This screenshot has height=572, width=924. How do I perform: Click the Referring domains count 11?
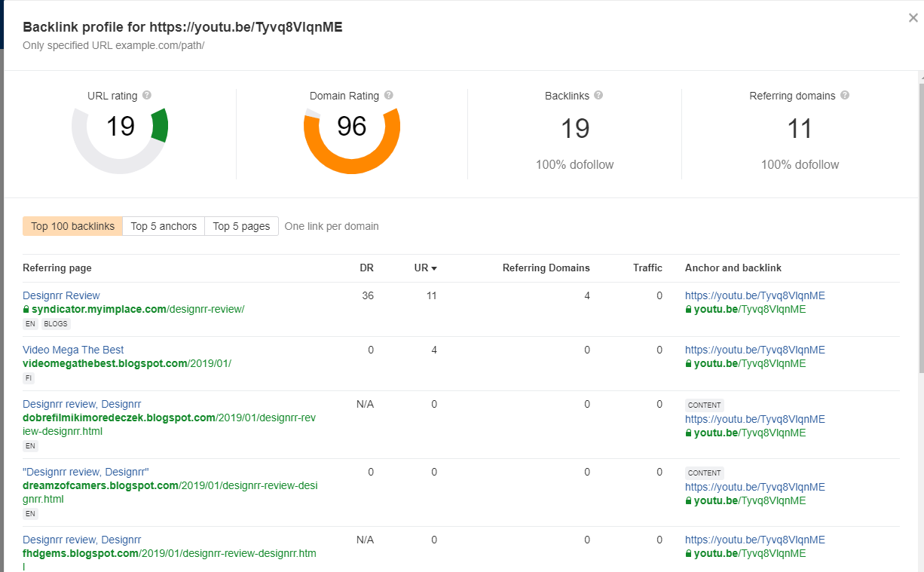click(800, 129)
